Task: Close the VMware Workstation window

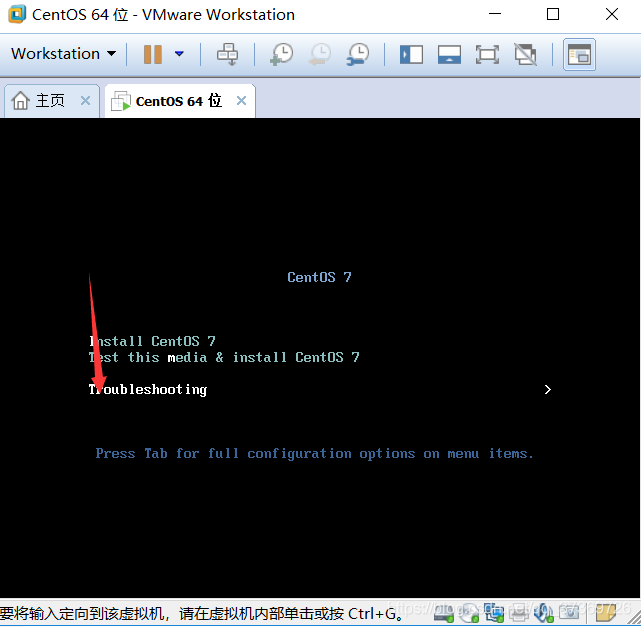Action: 612,14
